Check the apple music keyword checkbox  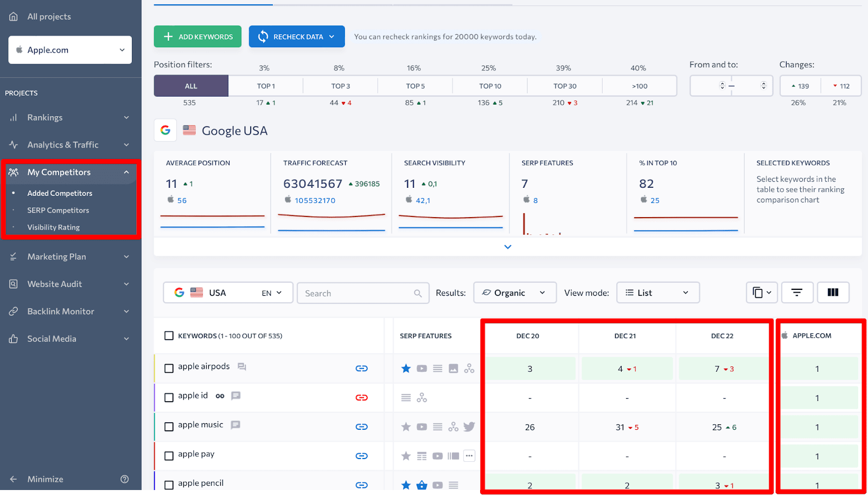(x=169, y=427)
